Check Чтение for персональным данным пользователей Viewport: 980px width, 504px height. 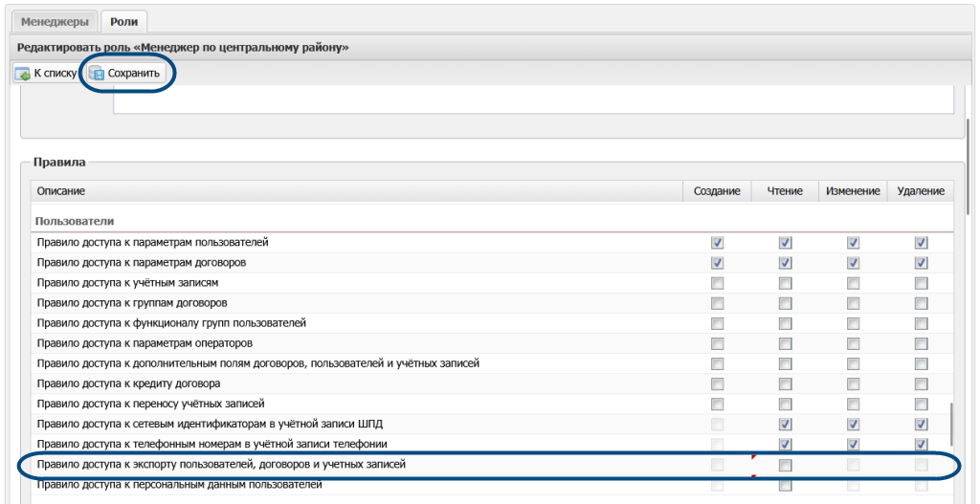tap(785, 485)
